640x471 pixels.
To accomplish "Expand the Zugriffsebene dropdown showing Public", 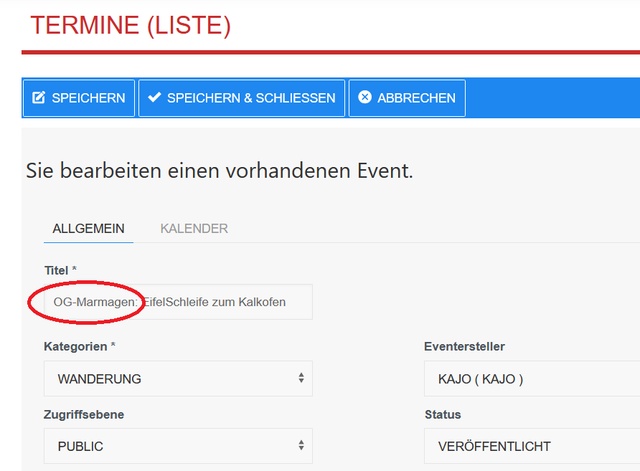I will tap(170, 446).
